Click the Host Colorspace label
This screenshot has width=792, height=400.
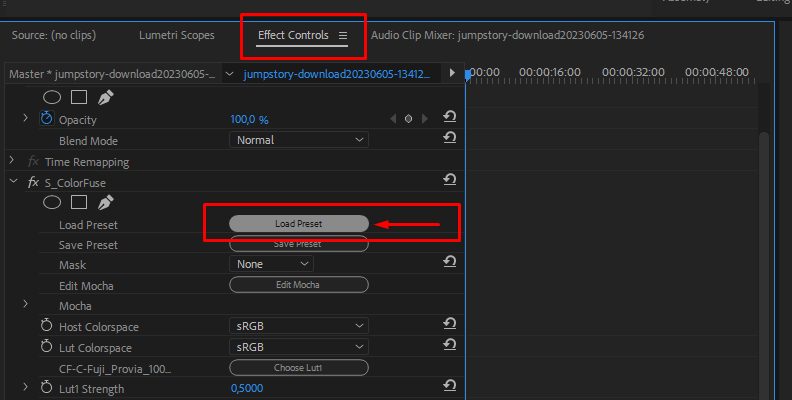click(x=99, y=327)
